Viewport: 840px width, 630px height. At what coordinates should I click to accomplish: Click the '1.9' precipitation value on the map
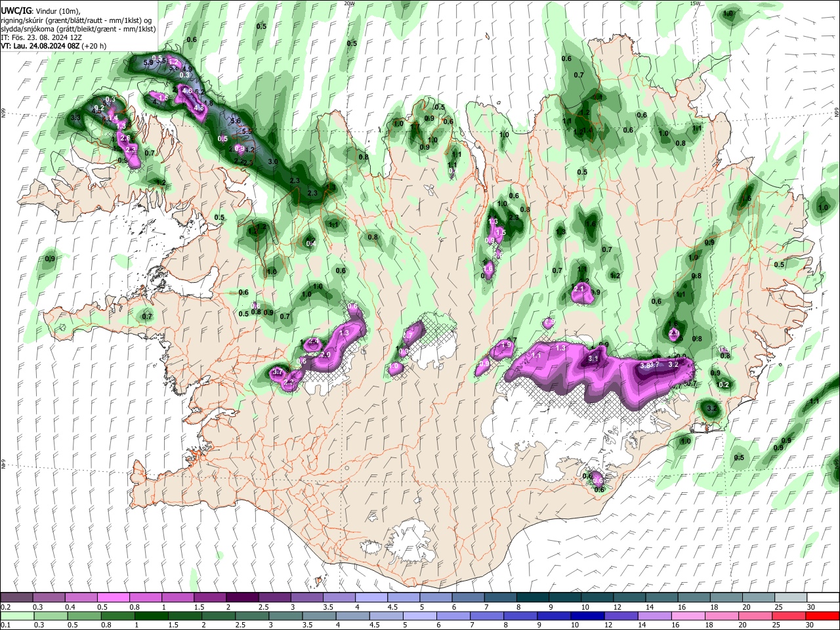click(x=506, y=345)
